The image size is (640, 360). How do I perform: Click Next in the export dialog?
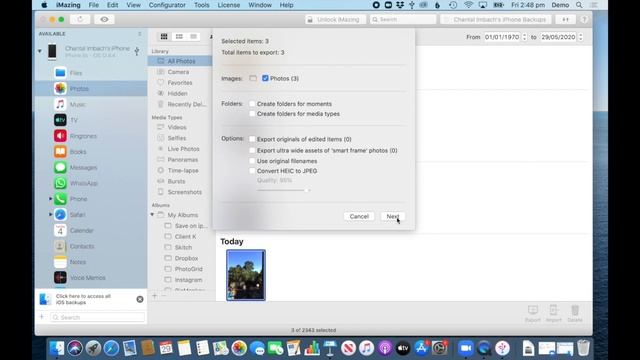click(x=393, y=216)
